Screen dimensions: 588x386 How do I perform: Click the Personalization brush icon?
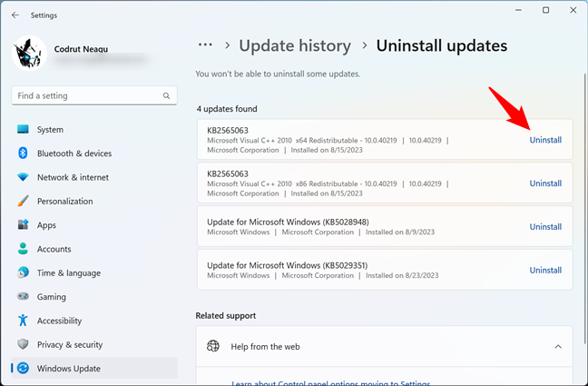pyautogui.click(x=23, y=202)
